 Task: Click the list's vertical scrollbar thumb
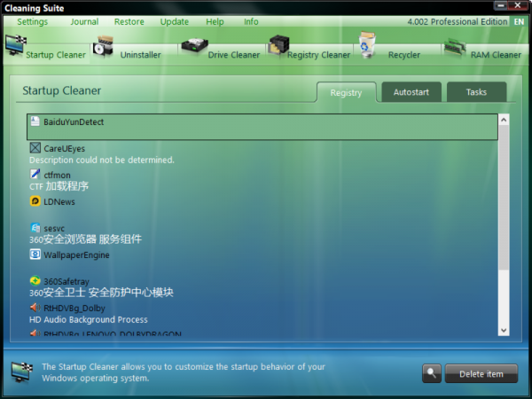[504, 197]
